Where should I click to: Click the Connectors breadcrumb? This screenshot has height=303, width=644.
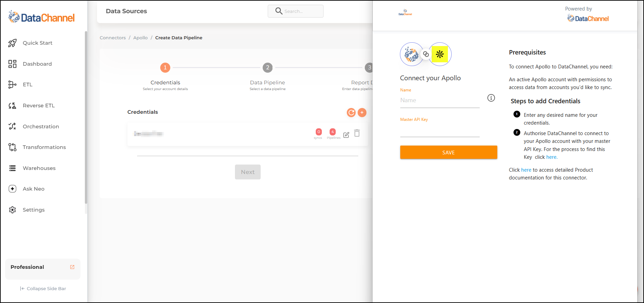(113, 38)
